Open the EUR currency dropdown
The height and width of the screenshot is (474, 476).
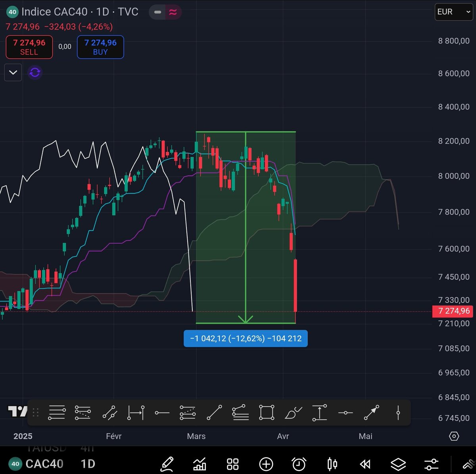coord(453,12)
